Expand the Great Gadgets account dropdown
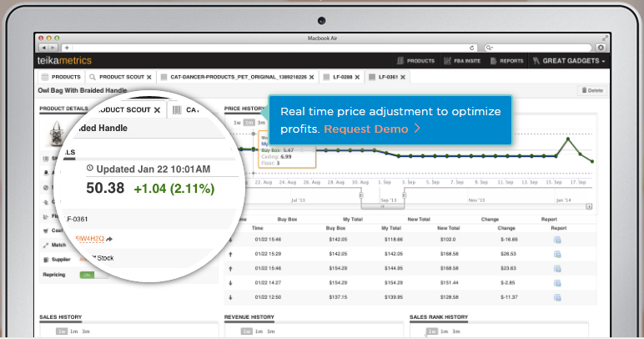This screenshot has width=644, height=339. point(573,61)
